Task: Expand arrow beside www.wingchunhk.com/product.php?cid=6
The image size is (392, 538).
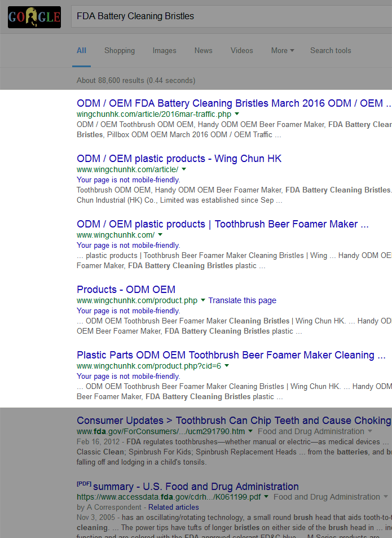Action: point(227,365)
